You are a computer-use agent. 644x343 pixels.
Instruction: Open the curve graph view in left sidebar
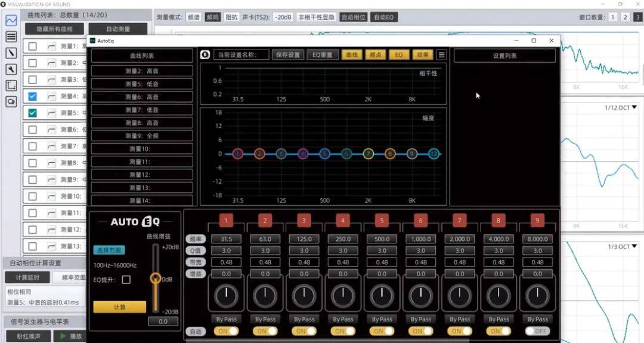(11, 20)
